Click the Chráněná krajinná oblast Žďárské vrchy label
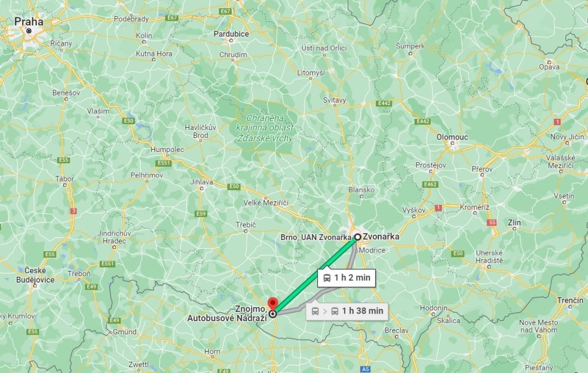 [264, 128]
